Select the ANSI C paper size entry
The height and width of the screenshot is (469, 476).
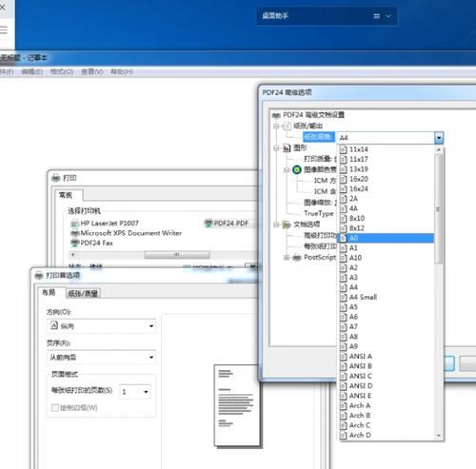[x=386, y=376]
